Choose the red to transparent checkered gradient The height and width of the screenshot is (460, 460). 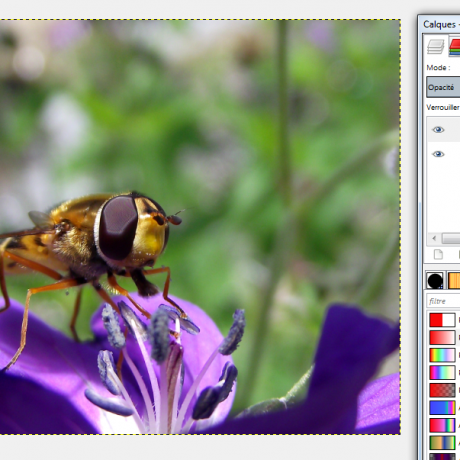pos(442,390)
